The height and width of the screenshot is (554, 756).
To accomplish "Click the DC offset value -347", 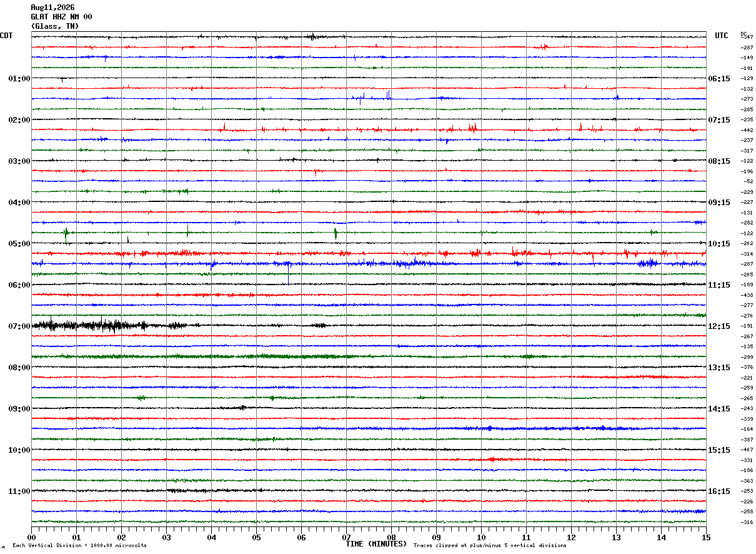I will 747,38.
